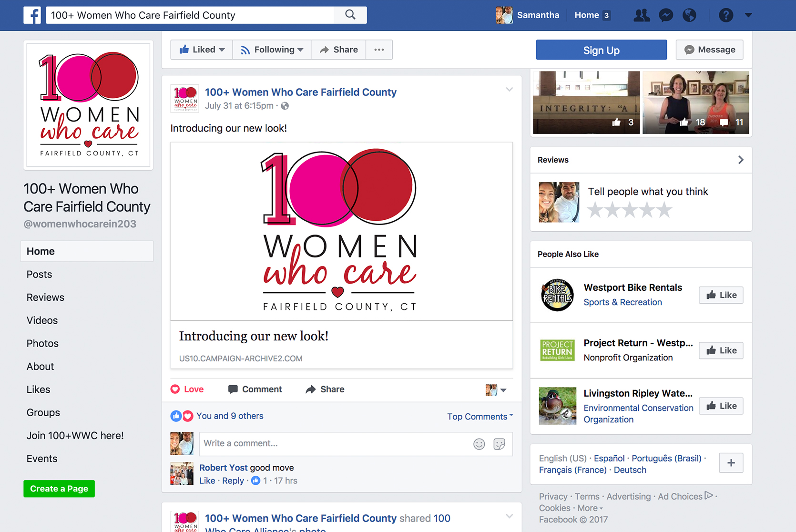Open the Messenger icon in top bar
The height and width of the screenshot is (532, 796).
(665, 15)
